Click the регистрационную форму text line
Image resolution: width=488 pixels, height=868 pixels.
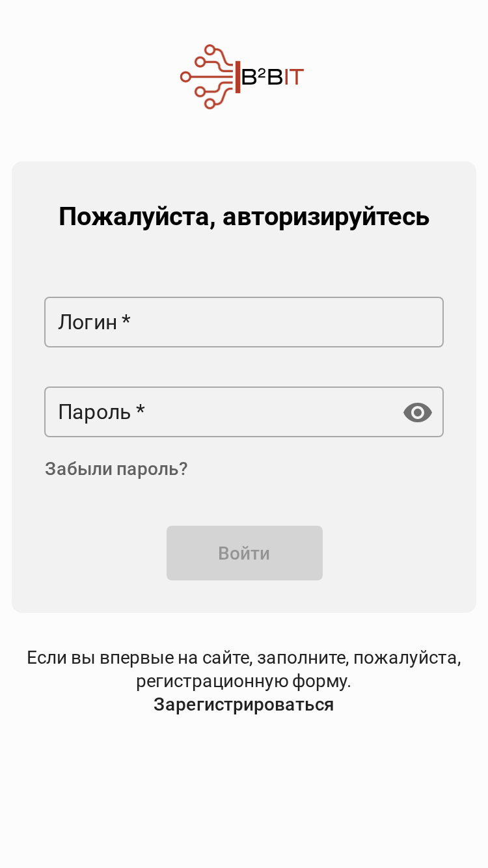point(244,681)
